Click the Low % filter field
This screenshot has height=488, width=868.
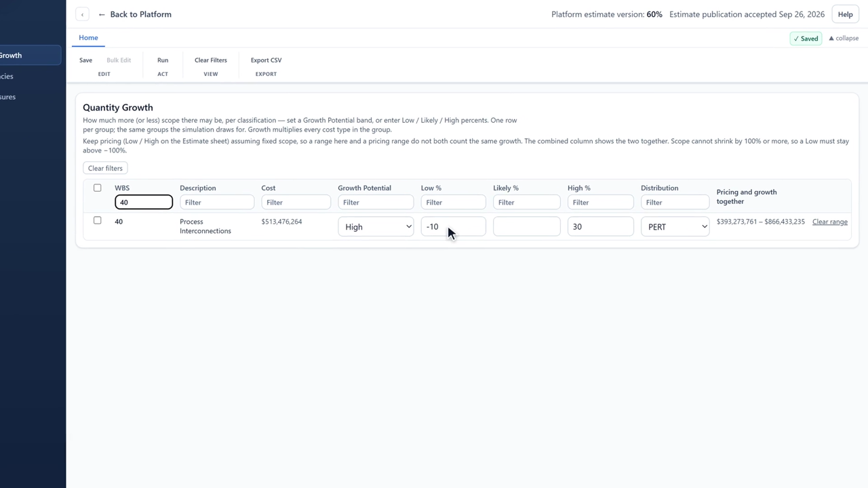pyautogui.click(x=453, y=202)
